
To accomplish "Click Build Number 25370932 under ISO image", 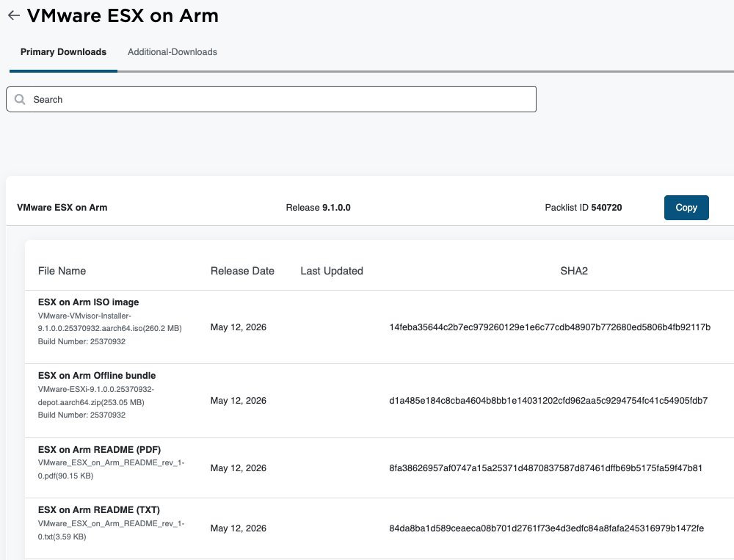I will (x=81, y=341).
